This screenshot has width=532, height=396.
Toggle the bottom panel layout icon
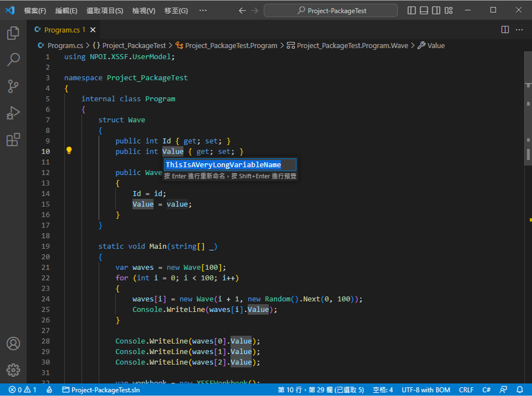(424, 10)
